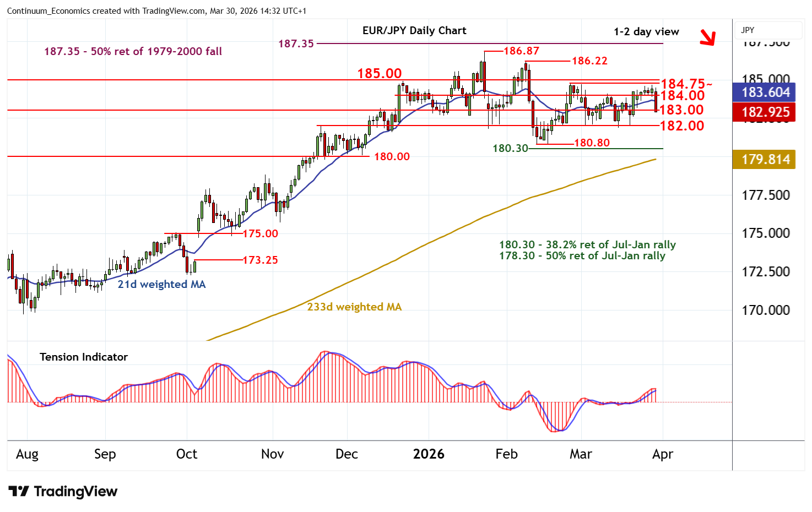Click the TradingView logo icon
812x512 pixels.
tap(19, 491)
